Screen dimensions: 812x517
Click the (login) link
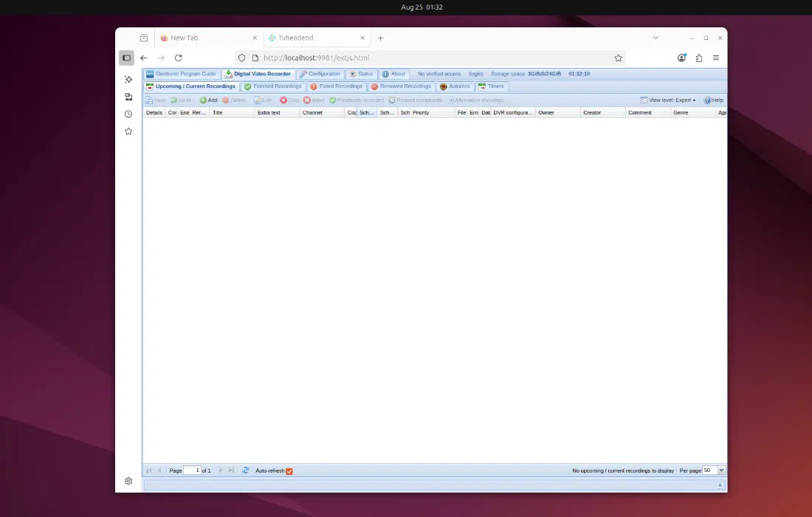(x=475, y=74)
